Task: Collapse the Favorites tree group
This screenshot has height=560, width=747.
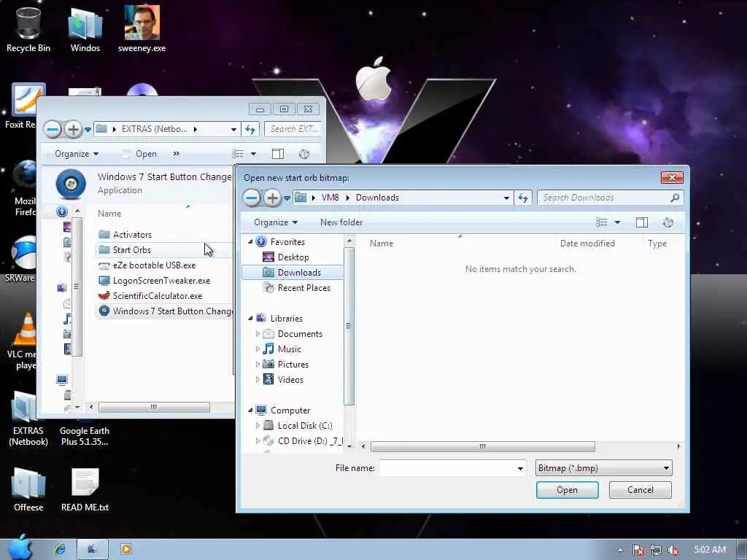Action: [x=250, y=242]
